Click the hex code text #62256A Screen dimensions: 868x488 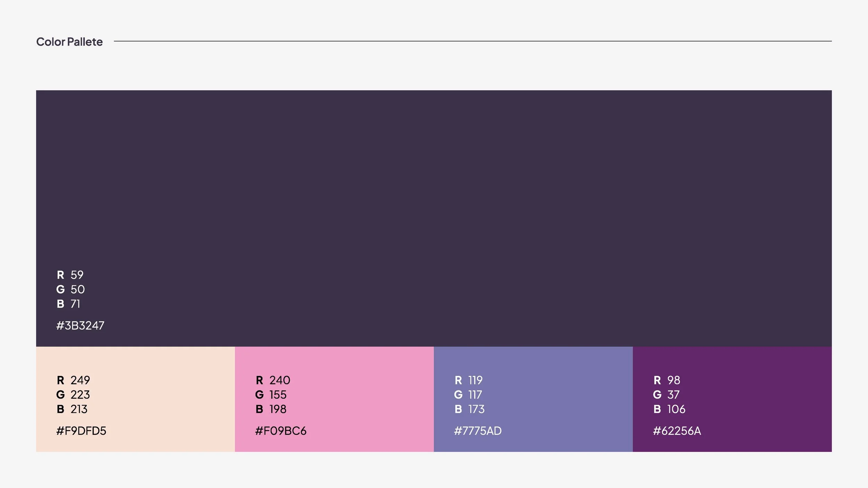[x=677, y=431]
